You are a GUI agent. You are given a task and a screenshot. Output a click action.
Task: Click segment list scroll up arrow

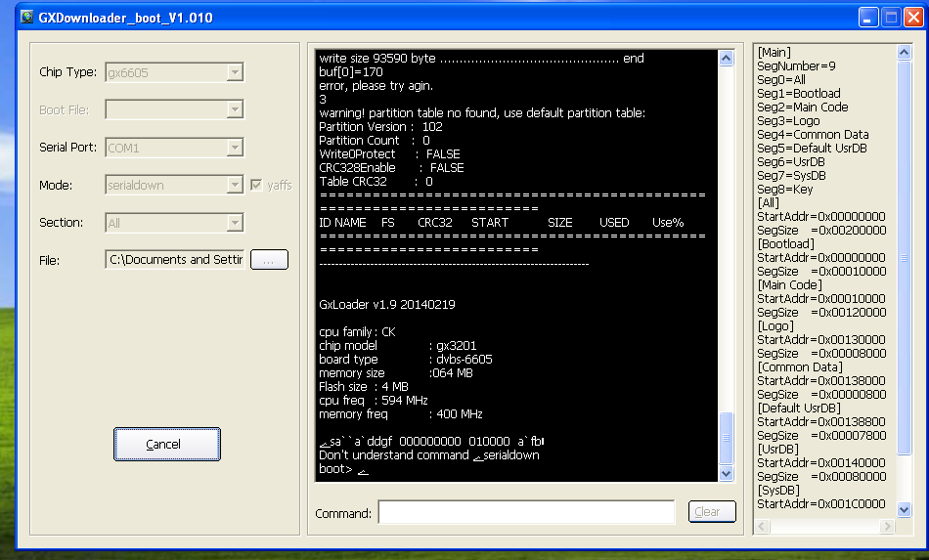tap(904, 52)
